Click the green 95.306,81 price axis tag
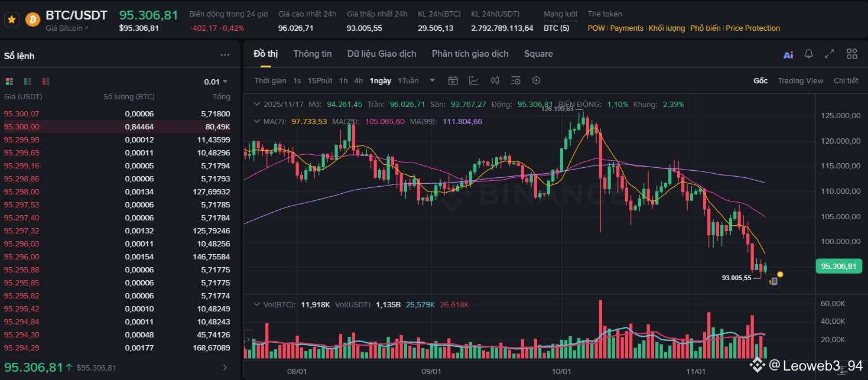The width and height of the screenshot is (868, 380). (x=838, y=266)
